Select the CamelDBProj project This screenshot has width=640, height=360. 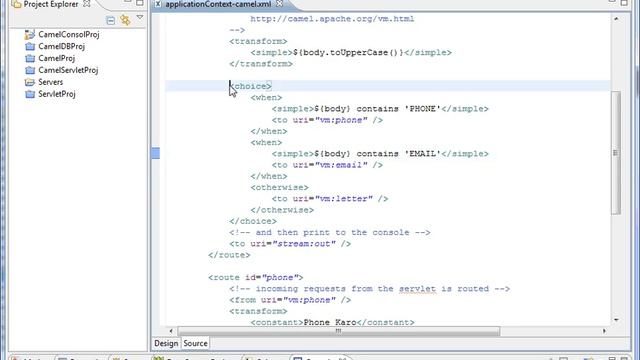click(x=61, y=47)
